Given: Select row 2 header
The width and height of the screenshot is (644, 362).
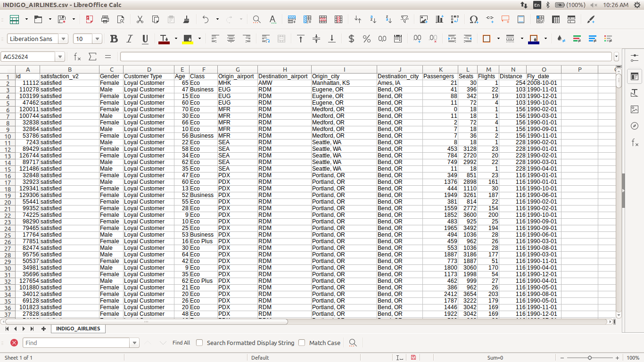Looking at the screenshot, I should click(x=8, y=83).
